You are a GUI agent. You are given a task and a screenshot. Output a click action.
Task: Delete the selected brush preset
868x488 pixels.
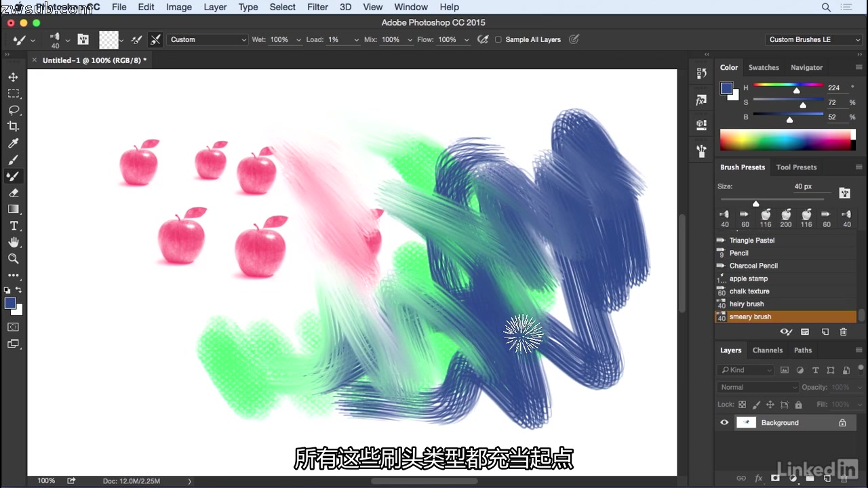pyautogui.click(x=843, y=331)
